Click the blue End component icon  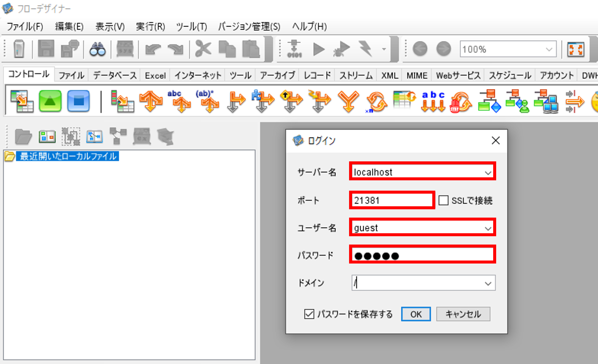pyautogui.click(x=78, y=101)
